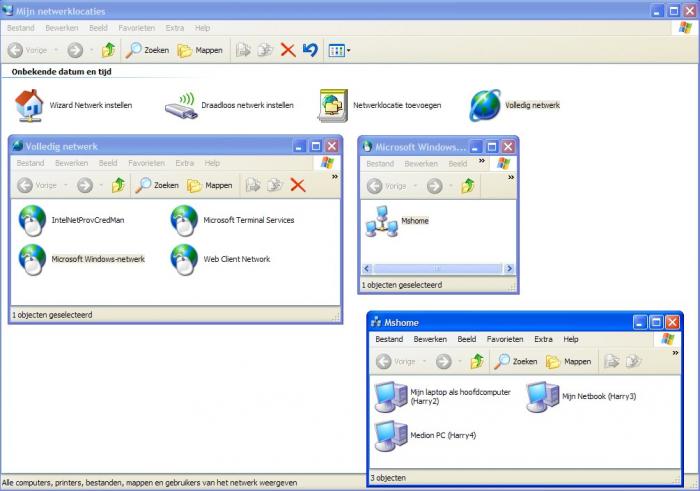Screen dimensions: 700x491
Task: Open Web Client Network icon
Action: (x=184, y=259)
